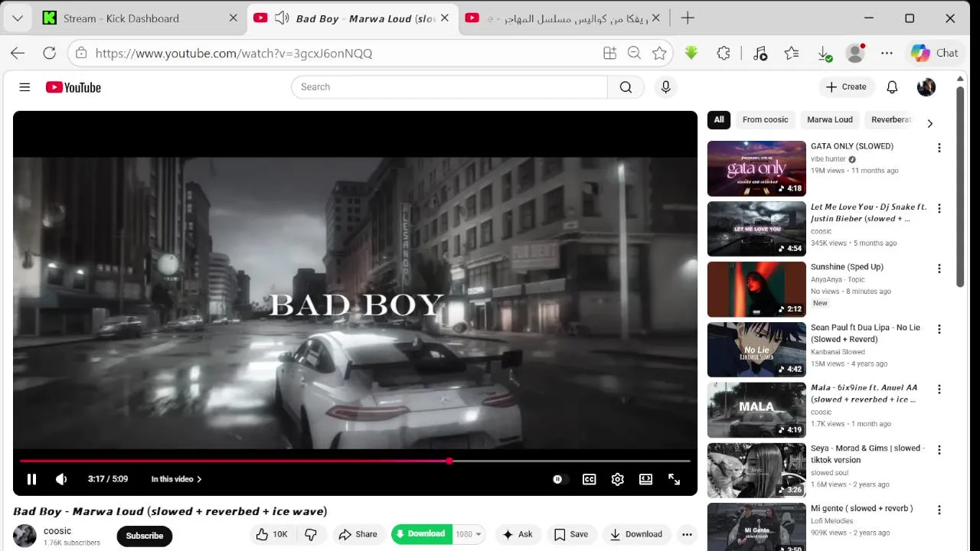Select the 'From coosic' chip
The width and height of the screenshot is (980, 551).
765,119
